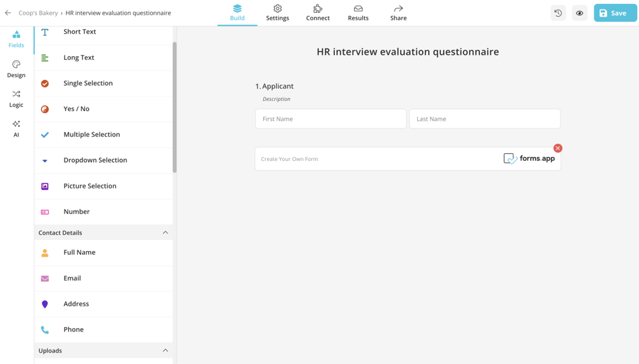This screenshot has height=364, width=639.
Task: Collapse the Contact Details section
Action: 165,232
